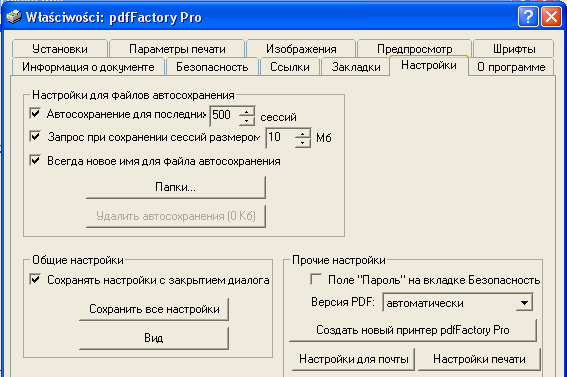Open Настройки печати button
567x377 pixels.
(479, 359)
